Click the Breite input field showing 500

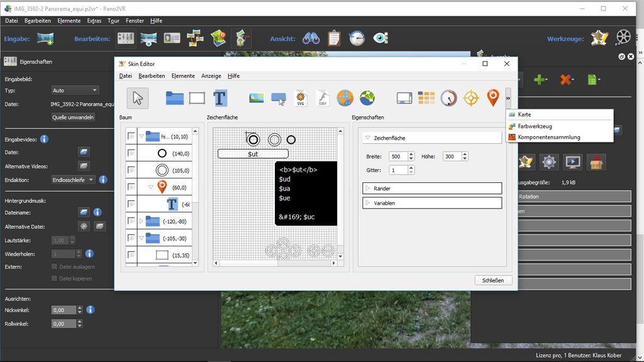tap(397, 156)
